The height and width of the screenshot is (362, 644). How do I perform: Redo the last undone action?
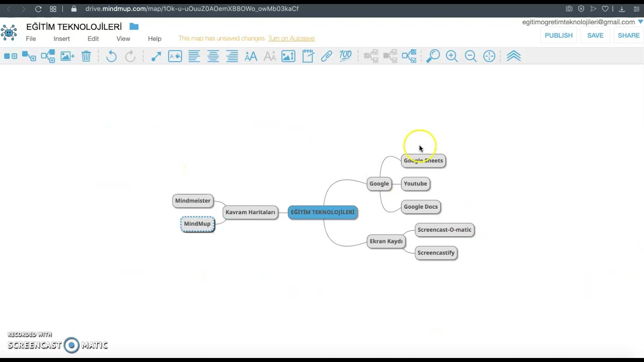coord(130,56)
